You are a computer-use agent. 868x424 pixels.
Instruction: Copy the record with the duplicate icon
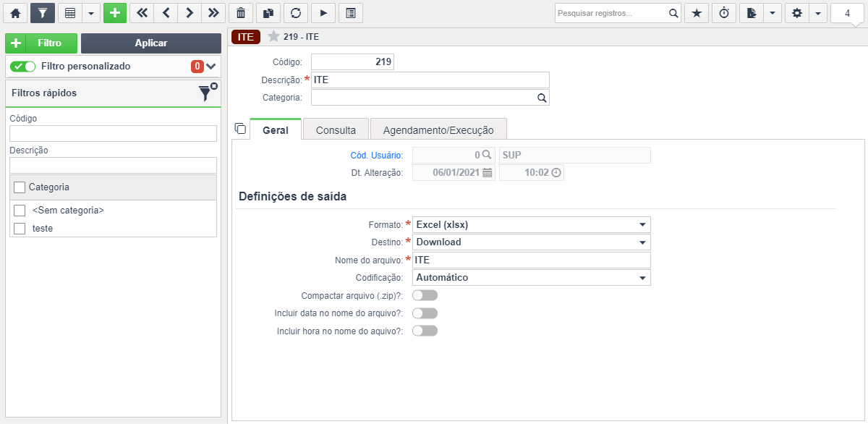269,12
